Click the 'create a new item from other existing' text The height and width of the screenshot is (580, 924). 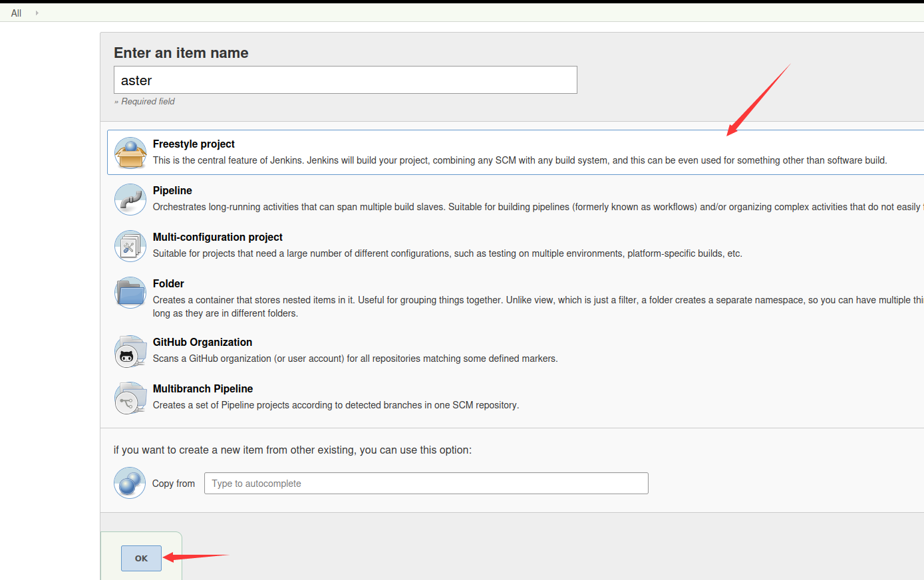pos(293,450)
